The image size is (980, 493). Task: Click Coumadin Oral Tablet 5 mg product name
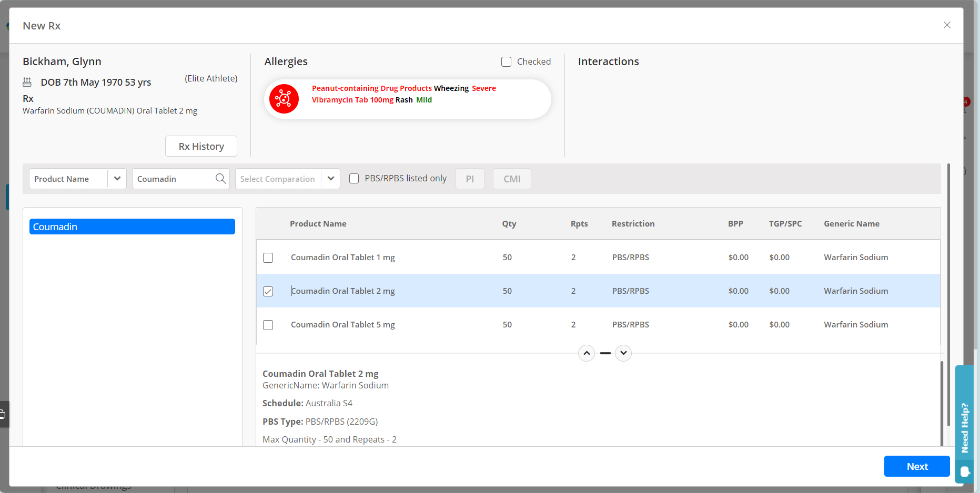coord(343,325)
